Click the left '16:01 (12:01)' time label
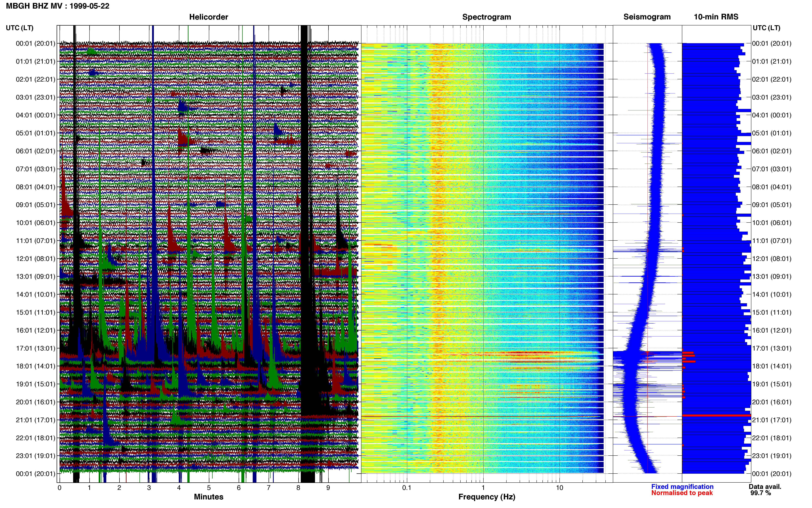812x508 pixels. [36, 330]
